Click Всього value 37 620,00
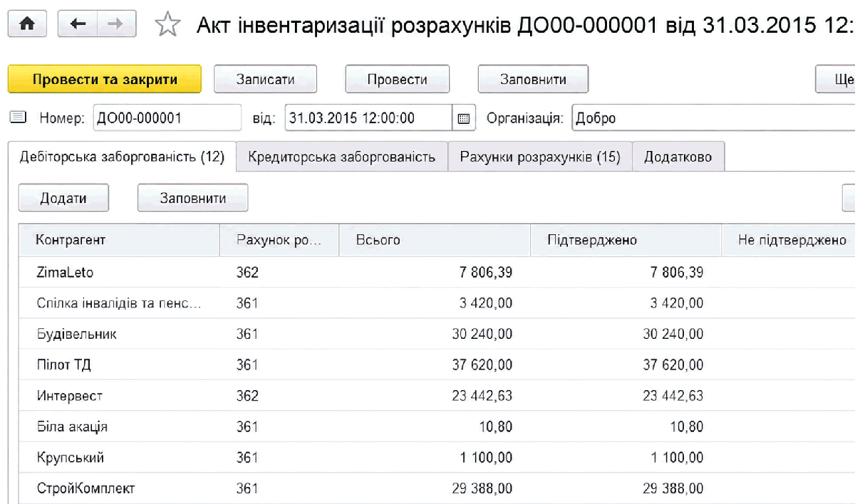 click(x=482, y=365)
